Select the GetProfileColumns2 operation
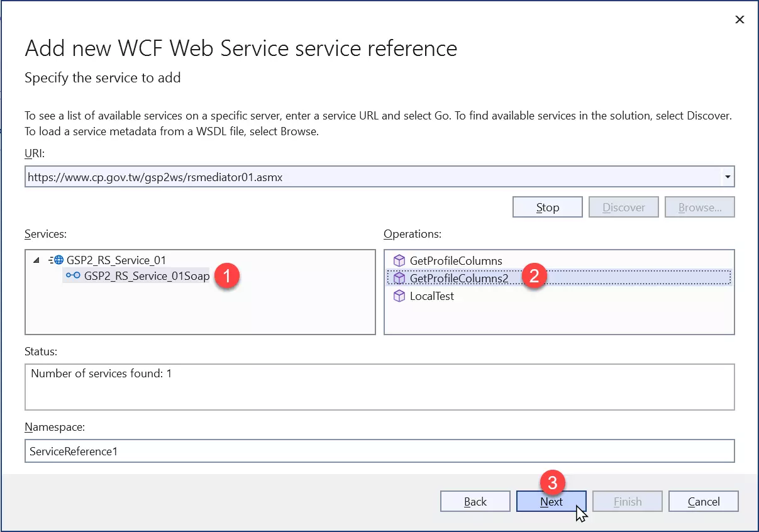759x532 pixels. point(458,278)
